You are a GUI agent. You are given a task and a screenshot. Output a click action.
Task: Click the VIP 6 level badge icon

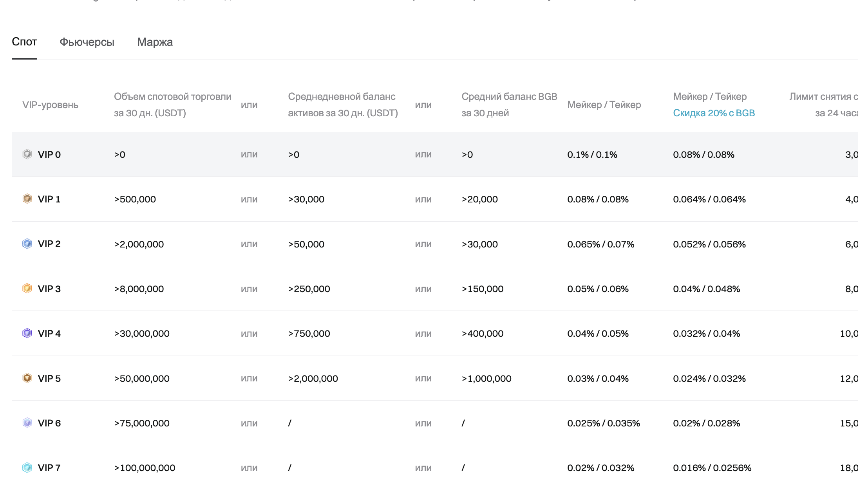[x=27, y=423]
